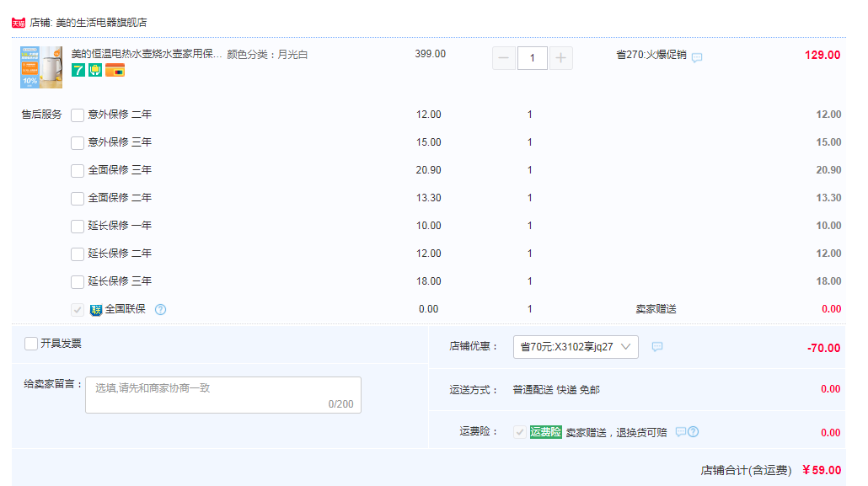Click the orange credit card badge icon
Screen dimensions: 868x486
click(x=115, y=70)
